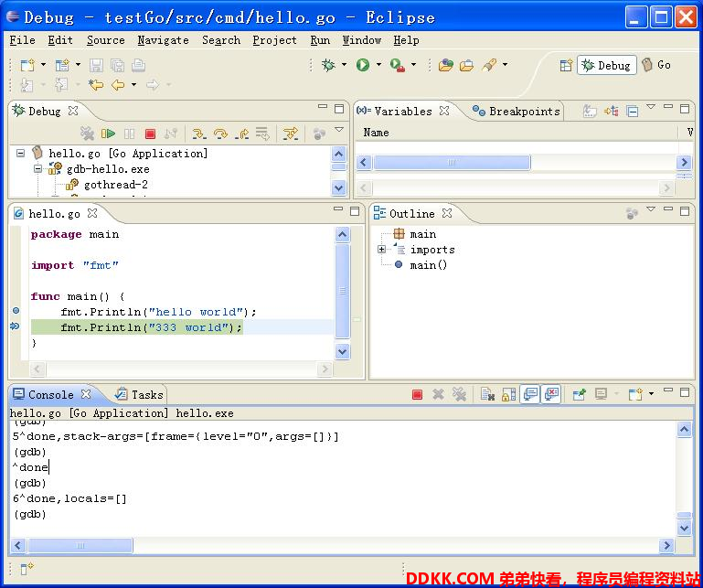Image resolution: width=703 pixels, height=588 pixels.
Task: Open the Navigate menu
Action: pyautogui.click(x=164, y=40)
